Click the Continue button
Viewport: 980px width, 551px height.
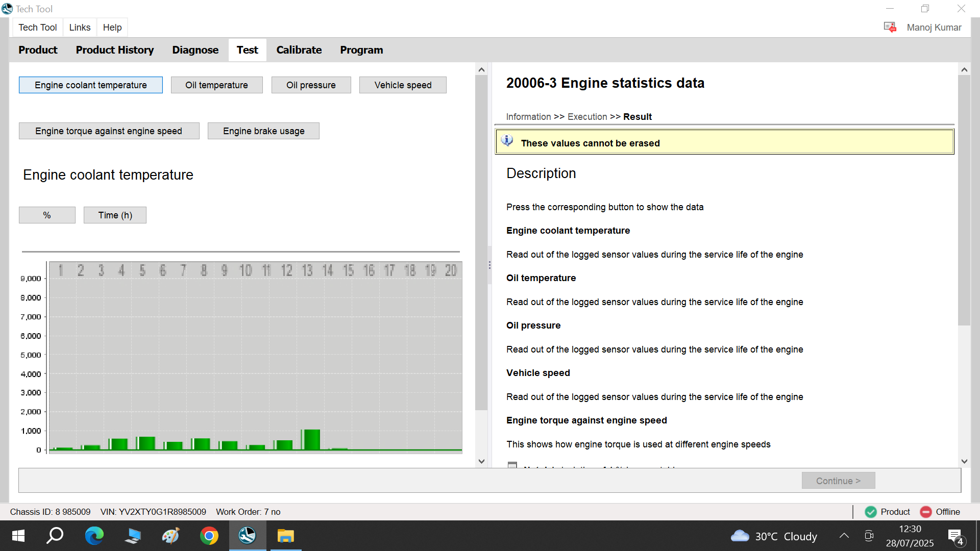(838, 481)
